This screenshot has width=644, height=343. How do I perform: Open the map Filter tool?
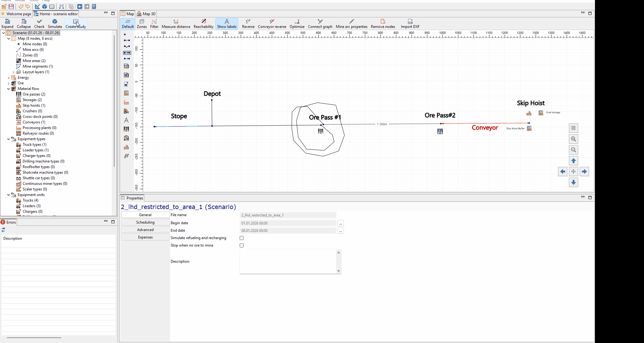(x=154, y=24)
